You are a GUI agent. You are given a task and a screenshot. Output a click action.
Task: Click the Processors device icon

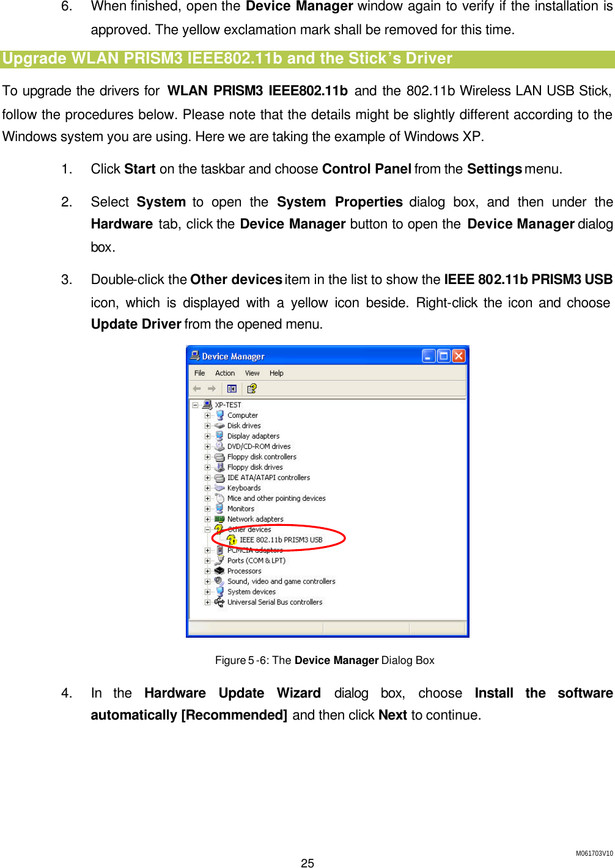click(220, 571)
